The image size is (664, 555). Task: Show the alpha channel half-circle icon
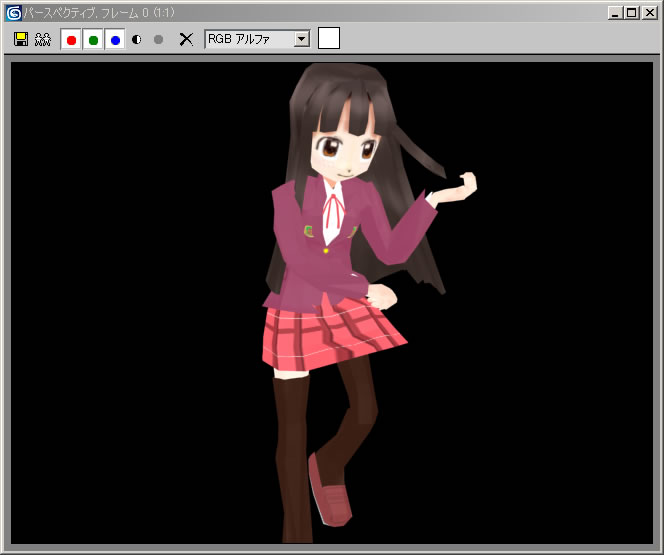coord(137,40)
